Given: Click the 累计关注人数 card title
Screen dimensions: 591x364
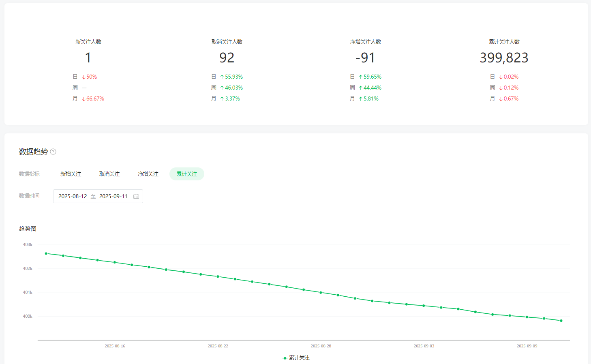Looking at the screenshot, I should pos(504,42).
